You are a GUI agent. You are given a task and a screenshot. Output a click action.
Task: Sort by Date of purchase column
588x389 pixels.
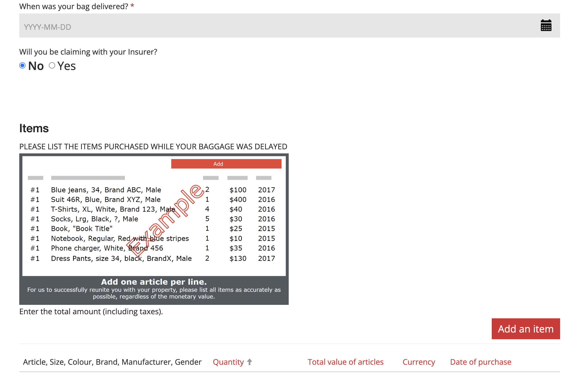[x=480, y=362]
